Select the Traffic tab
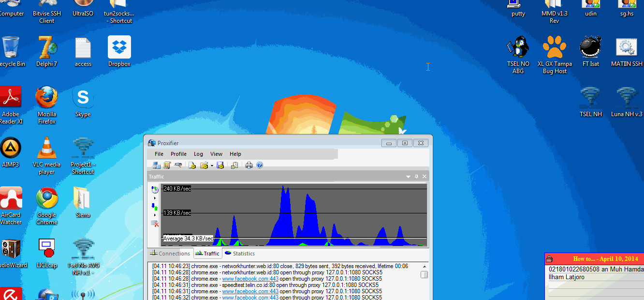The height and width of the screenshot is (300, 644). pyautogui.click(x=207, y=254)
